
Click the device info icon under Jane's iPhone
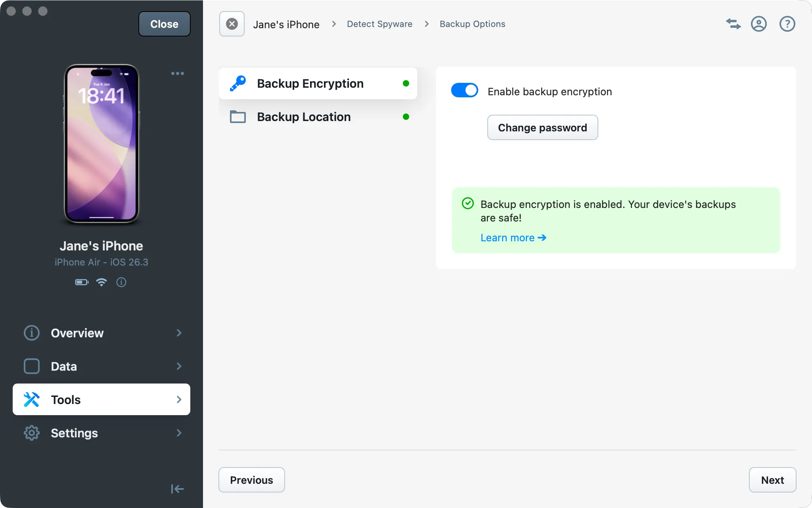point(121,282)
